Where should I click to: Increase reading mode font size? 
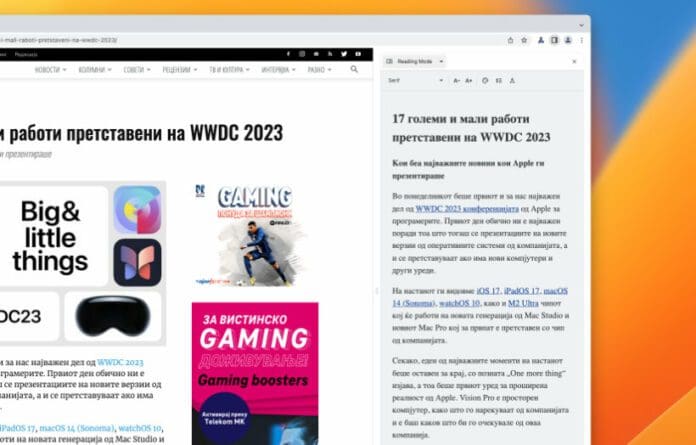pyautogui.click(x=470, y=80)
